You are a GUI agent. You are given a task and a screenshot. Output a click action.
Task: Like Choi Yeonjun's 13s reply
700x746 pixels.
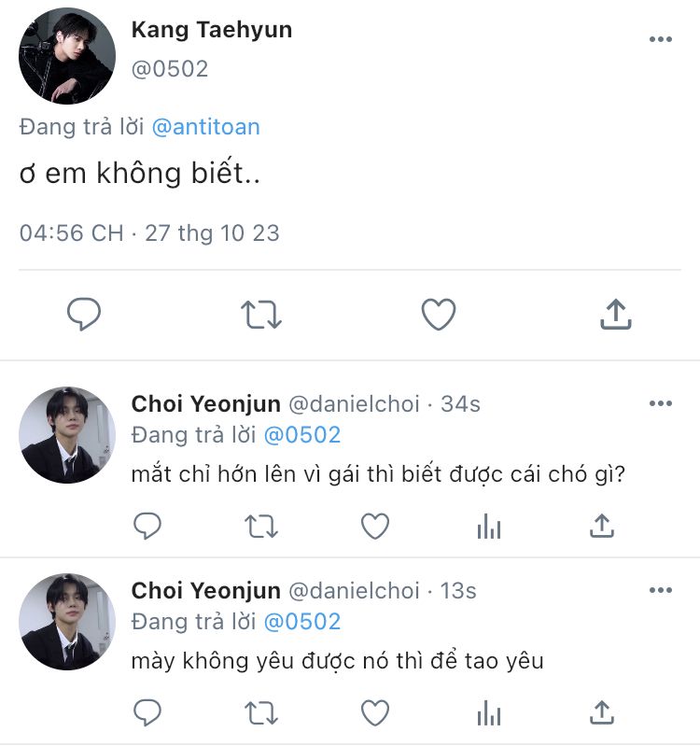(375, 713)
